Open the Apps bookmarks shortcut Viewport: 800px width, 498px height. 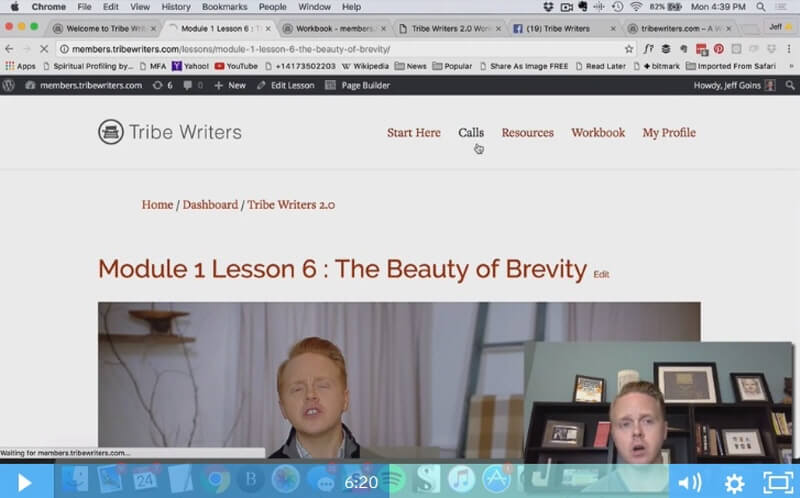coord(20,66)
